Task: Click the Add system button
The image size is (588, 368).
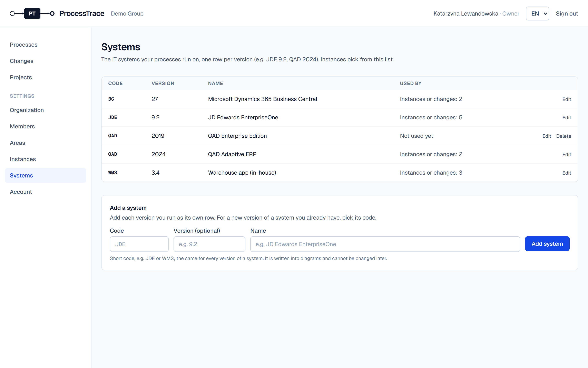Action: 547,244
